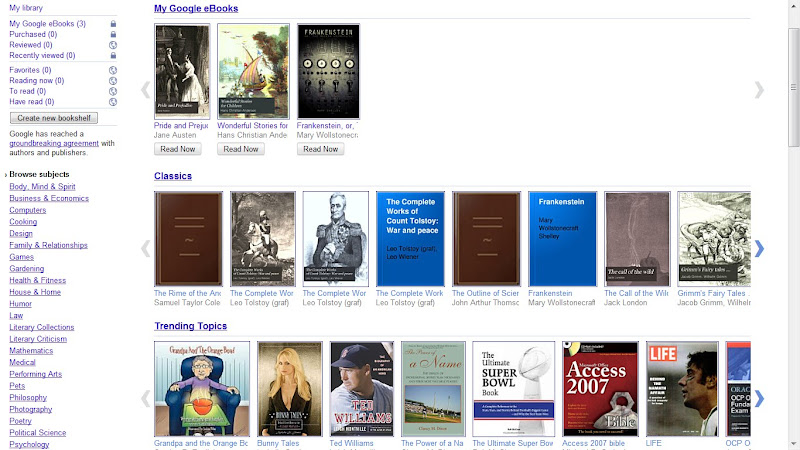Browse Family & Relationships subject
The height and width of the screenshot is (450, 800).
coord(48,245)
